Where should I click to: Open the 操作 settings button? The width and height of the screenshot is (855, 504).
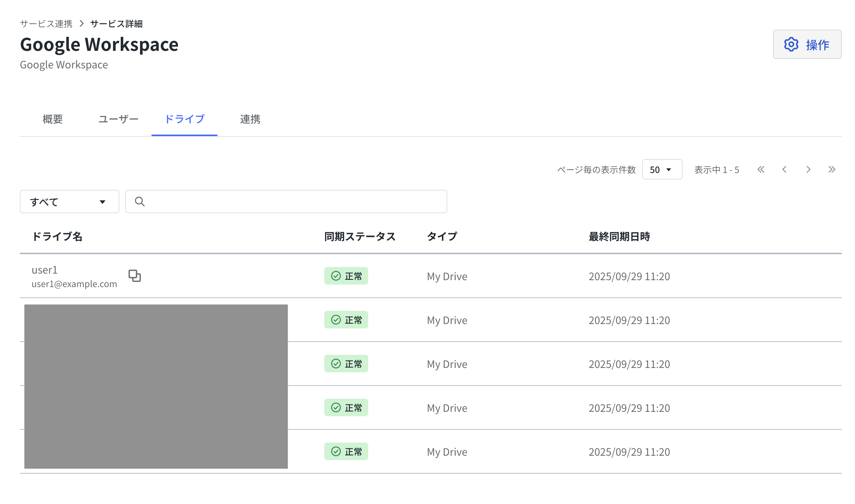(807, 44)
